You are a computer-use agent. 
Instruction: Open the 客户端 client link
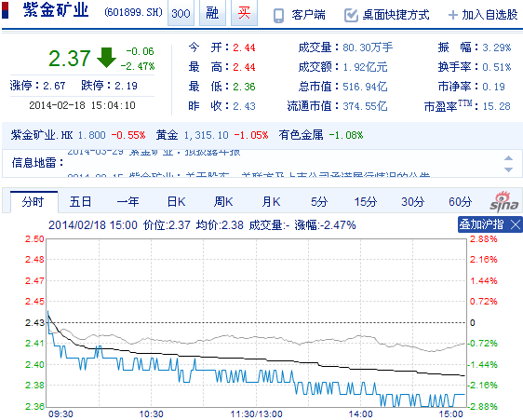tap(308, 15)
